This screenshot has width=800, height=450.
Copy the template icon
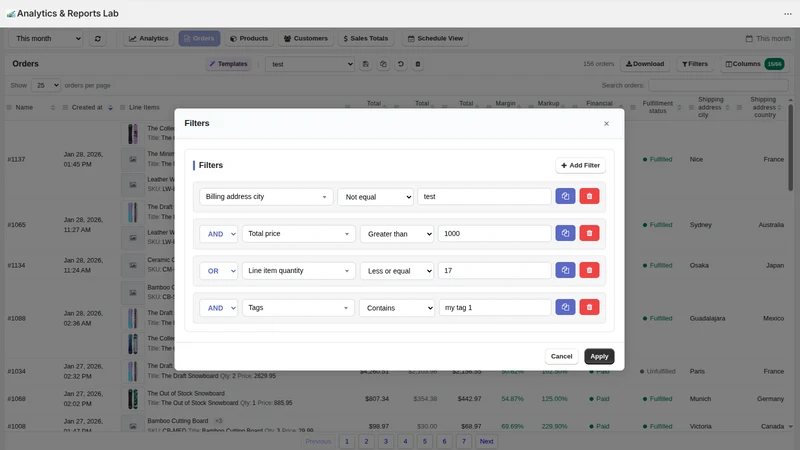(x=383, y=64)
